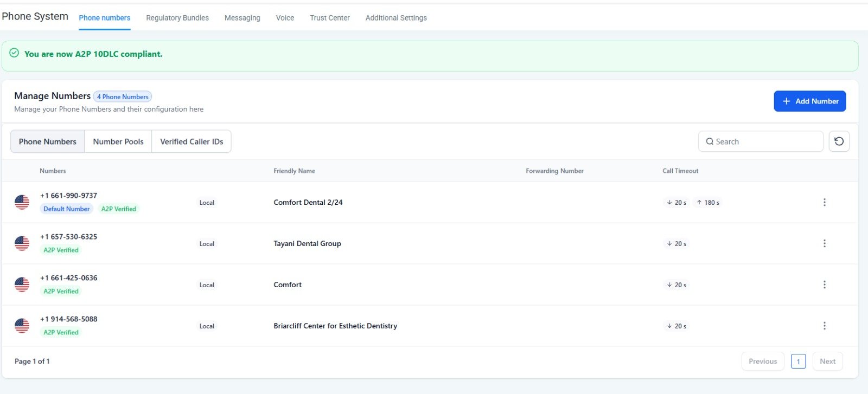This screenshot has height=394, width=868.
Task: Open the three-dot menu for Tayani Dental Group
Action: pyautogui.click(x=824, y=243)
